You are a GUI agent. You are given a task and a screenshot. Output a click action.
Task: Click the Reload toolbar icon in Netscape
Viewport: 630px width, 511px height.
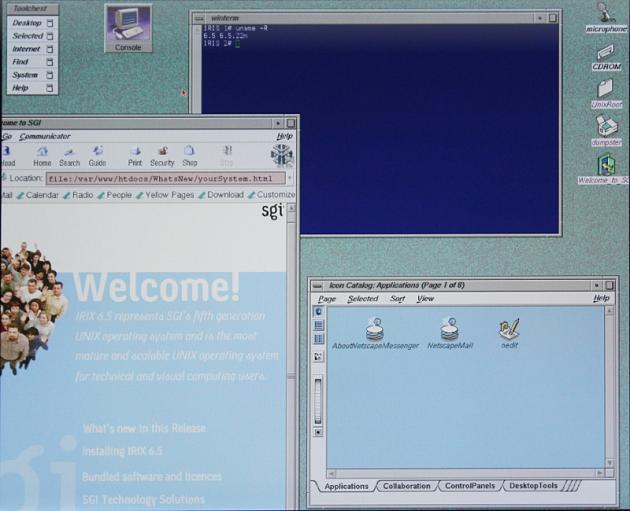(7, 156)
